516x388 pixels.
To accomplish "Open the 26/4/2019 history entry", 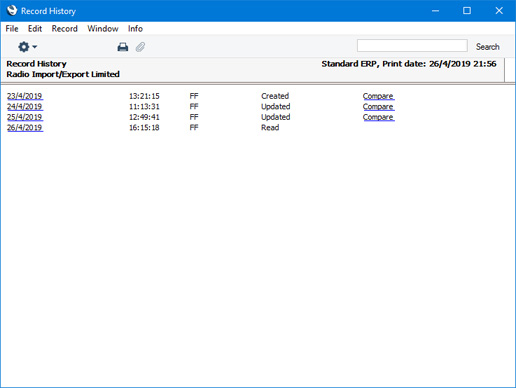I will (x=25, y=128).
